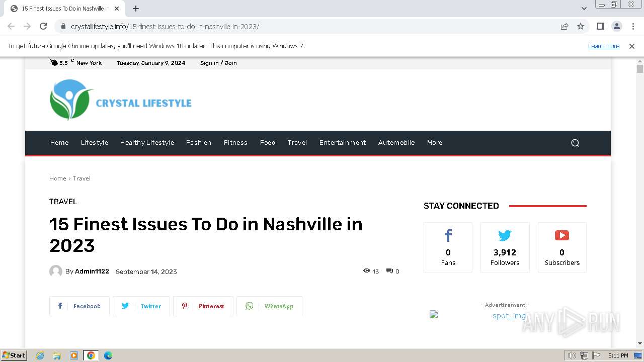Open YouTube Subscribers social box
The width and height of the screenshot is (644, 362).
coord(562,247)
